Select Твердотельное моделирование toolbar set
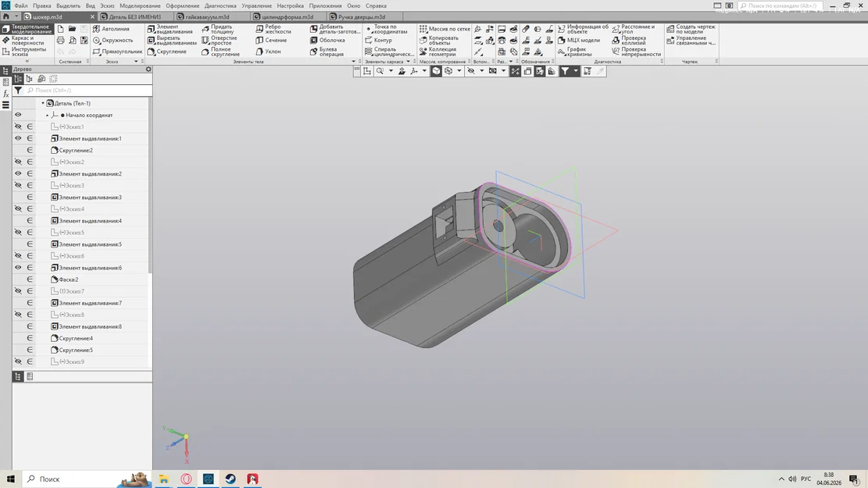This screenshot has width=868, height=488. click(27, 29)
